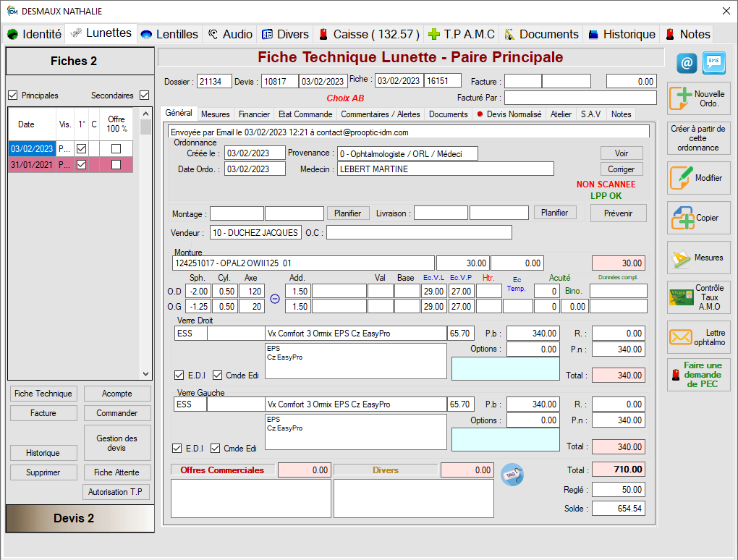Click the Planifier button beside Montage
The height and width of the screenshot is (560, 738).
(x=348, y=213)
